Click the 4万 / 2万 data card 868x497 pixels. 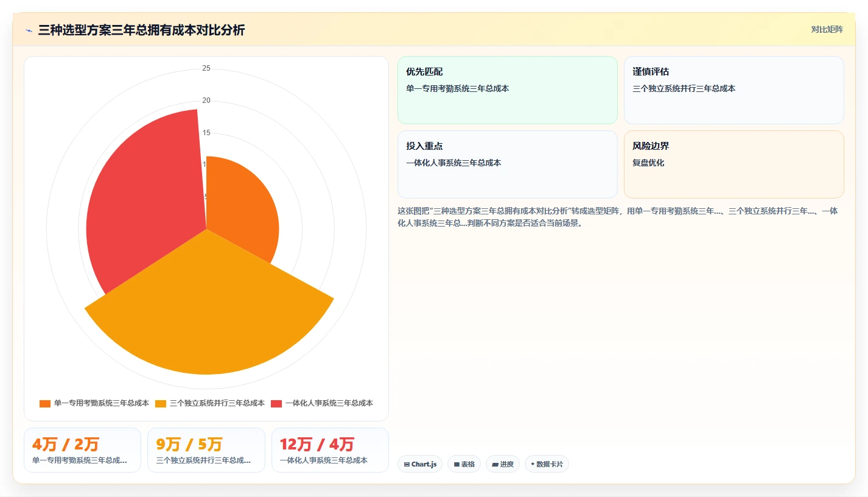pyautogui.click(x=82, y=450)
